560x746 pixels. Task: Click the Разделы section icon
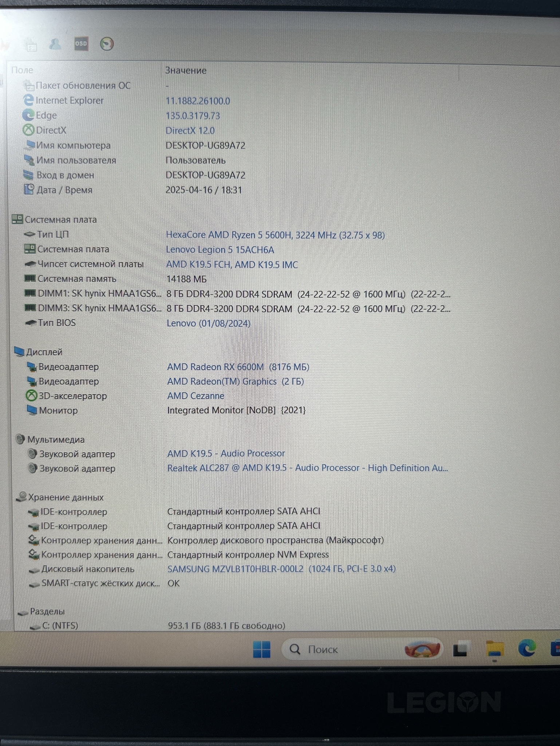(x=23, y=612)
